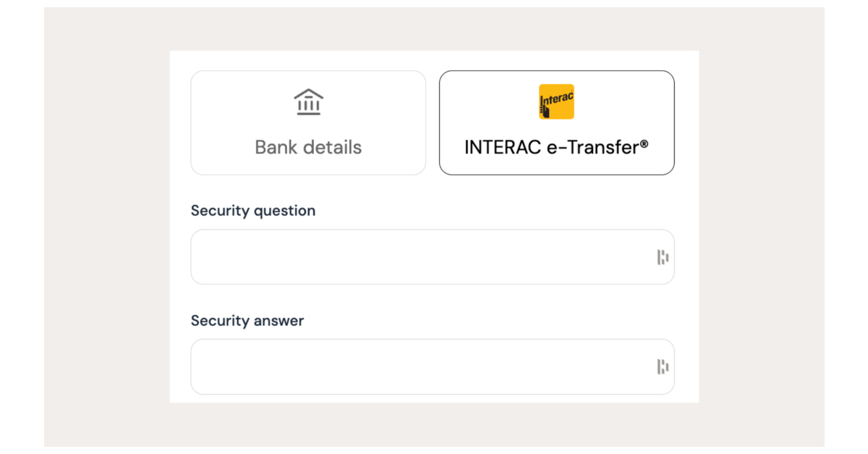This screenshot has height=454, width=868.
Task: Select the yellow Interac phone logo
Action: coord(556,101)
